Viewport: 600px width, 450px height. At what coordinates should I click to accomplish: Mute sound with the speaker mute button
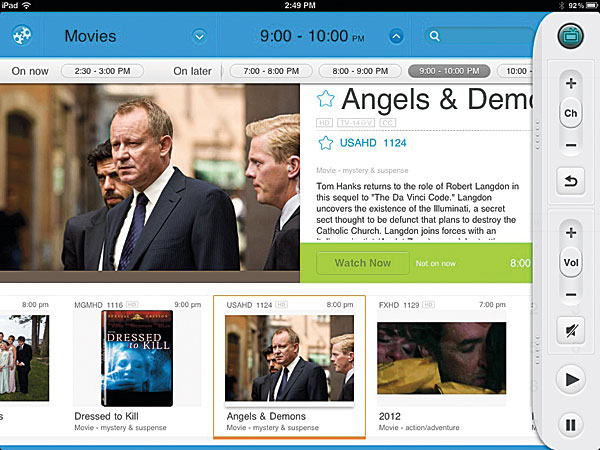point(571,330)
